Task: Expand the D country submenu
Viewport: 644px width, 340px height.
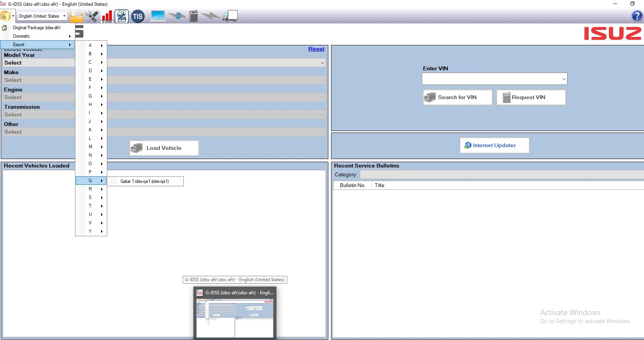Action: coord(91,71)
